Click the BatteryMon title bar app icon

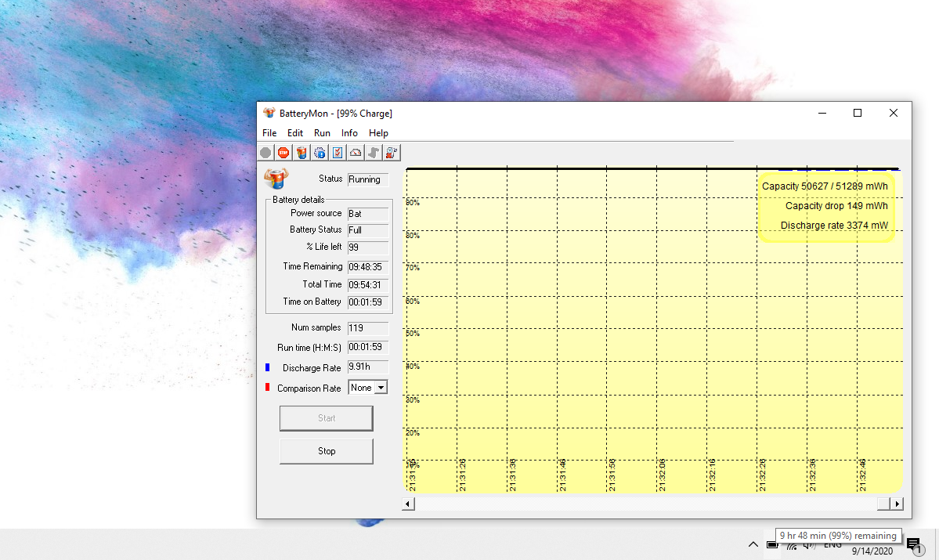[269, 114]
